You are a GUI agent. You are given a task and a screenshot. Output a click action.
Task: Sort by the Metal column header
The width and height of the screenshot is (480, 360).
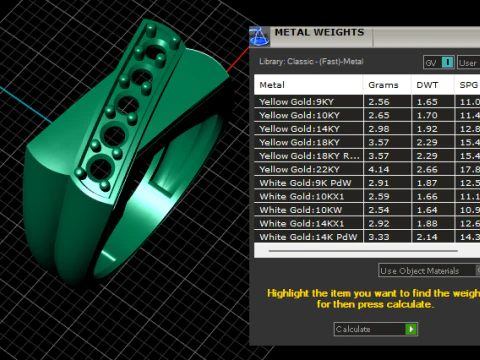coord(308,85)
